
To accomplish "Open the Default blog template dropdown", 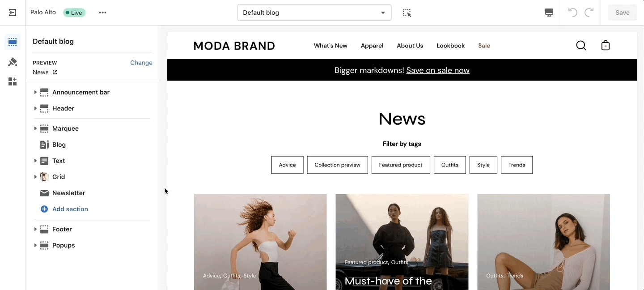I will (314, 13).
